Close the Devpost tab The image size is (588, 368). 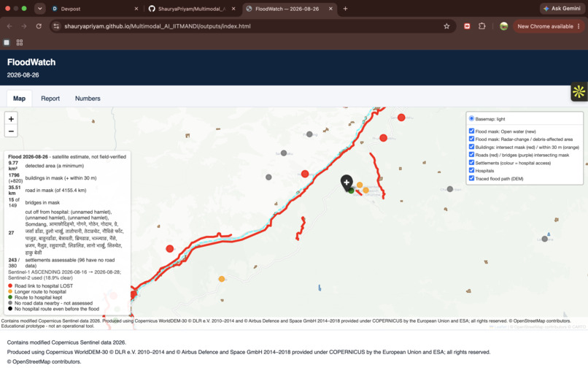click(136, 9)
